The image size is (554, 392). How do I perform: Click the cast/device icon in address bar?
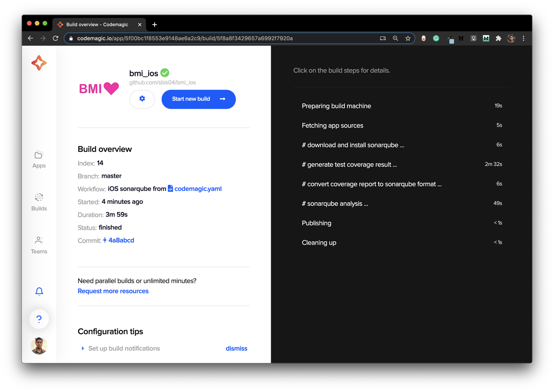tap(383, 38)
